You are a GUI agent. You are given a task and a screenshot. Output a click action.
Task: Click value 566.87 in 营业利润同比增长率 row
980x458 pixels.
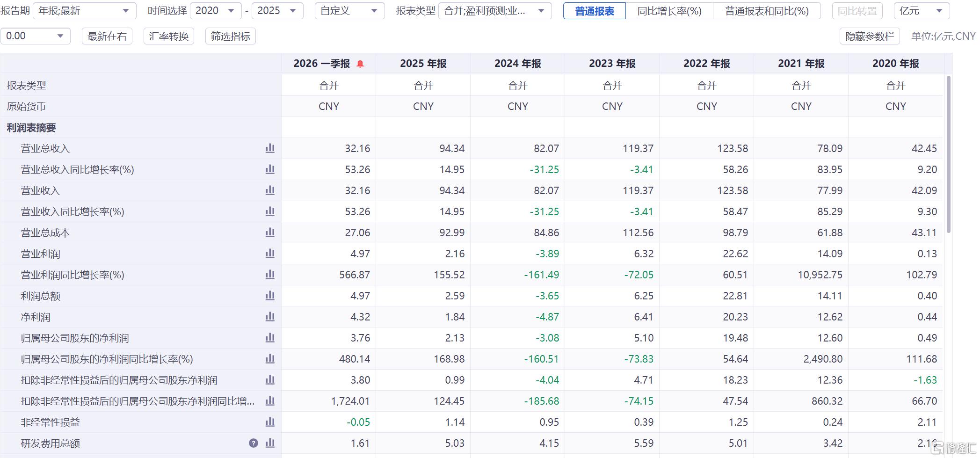355,275
